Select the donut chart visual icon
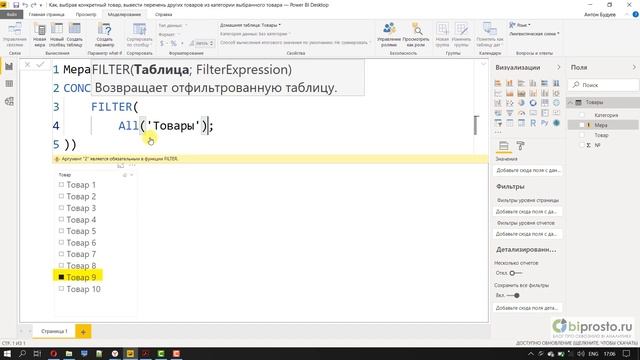640x360 pixels. click(x=533, y=103)
